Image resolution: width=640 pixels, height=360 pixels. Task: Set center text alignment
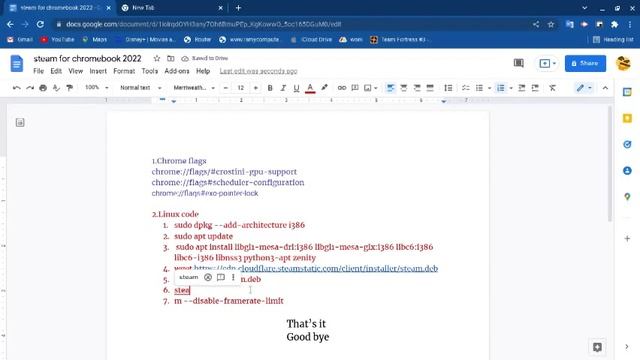coord(404,88)
